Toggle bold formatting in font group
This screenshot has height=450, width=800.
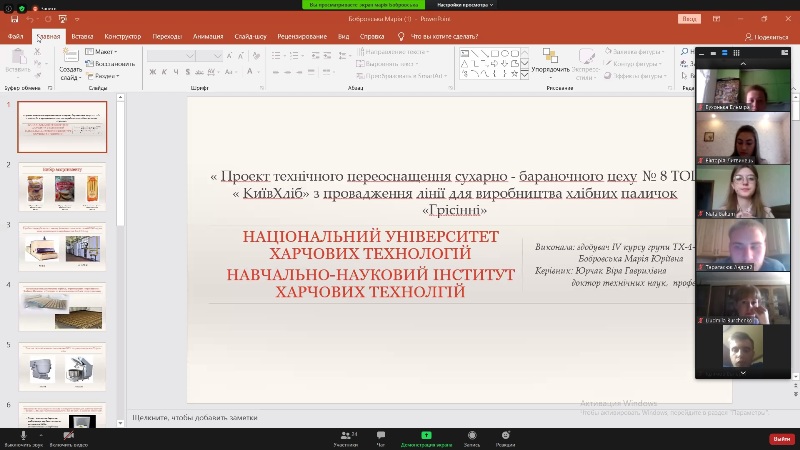pyautogui.click(x=152, y=71)
